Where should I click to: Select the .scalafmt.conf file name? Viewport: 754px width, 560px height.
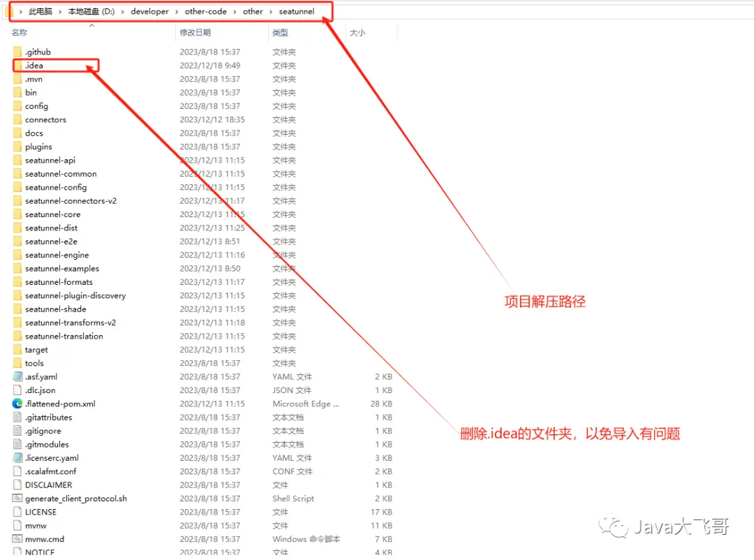[x=50, y=471]
